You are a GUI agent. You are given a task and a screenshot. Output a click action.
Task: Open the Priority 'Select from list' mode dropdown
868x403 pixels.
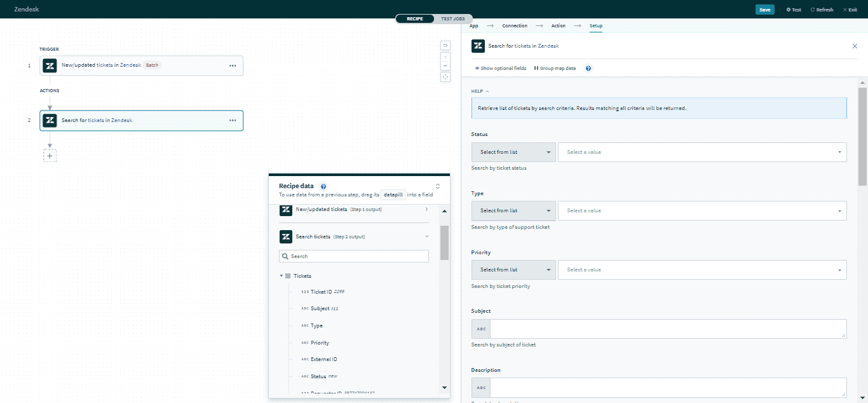[513, 270]
